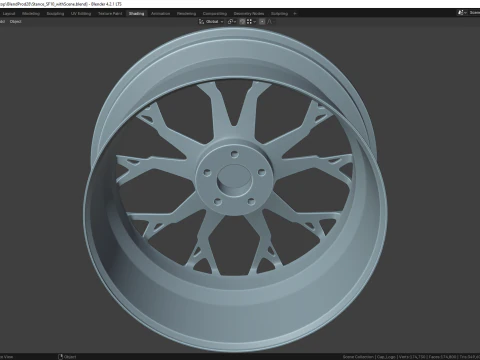Open the transform pivot point dropdown
This screenshot has width=480, height=360.
(x=232, y=22)
